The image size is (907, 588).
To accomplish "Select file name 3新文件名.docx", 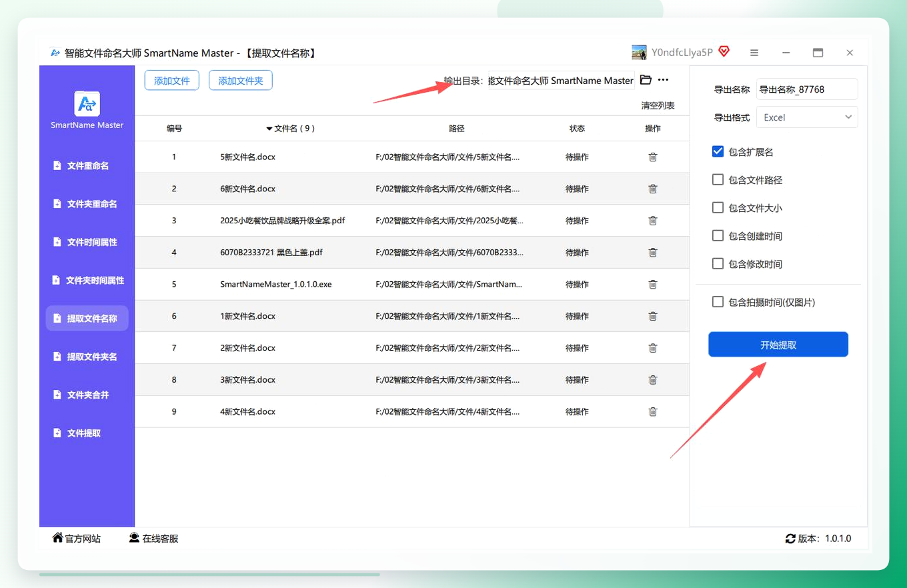I will coord(247,380).
